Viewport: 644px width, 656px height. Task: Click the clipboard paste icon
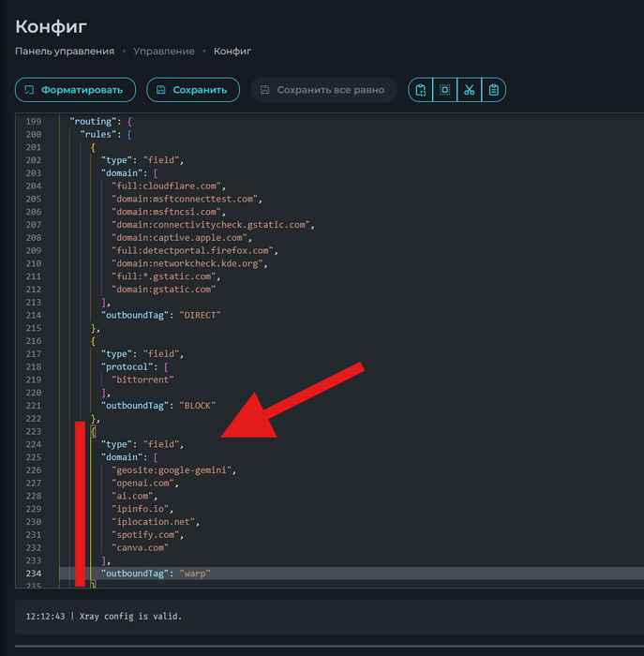point(494,90)
